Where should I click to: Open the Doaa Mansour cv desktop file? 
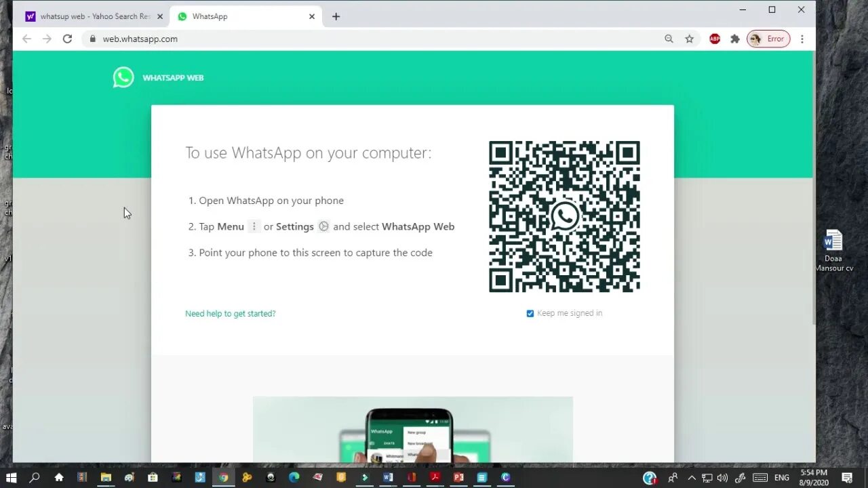833,250
